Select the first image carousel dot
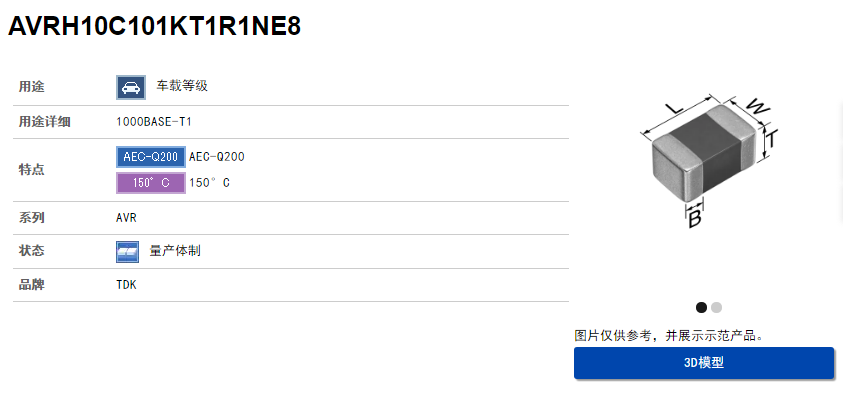The height and width of the screenshot is (395, 843). click(701, 307)
